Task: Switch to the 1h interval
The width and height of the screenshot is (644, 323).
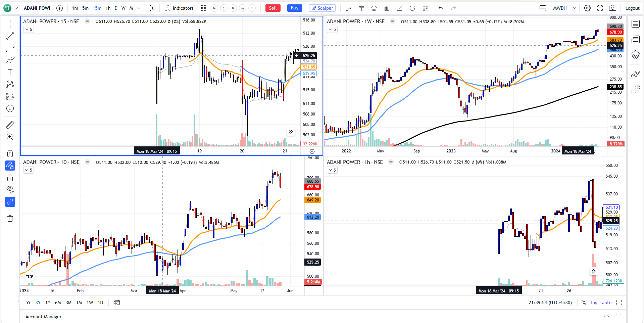Action: point(108,8)
